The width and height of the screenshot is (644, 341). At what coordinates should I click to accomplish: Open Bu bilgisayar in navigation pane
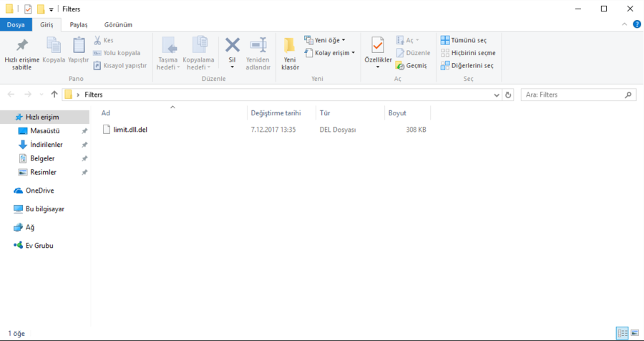coord(44,209)
